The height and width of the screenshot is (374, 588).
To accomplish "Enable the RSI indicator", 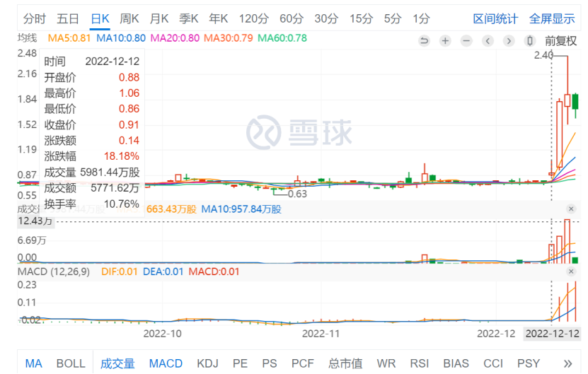I will (419, 363).
